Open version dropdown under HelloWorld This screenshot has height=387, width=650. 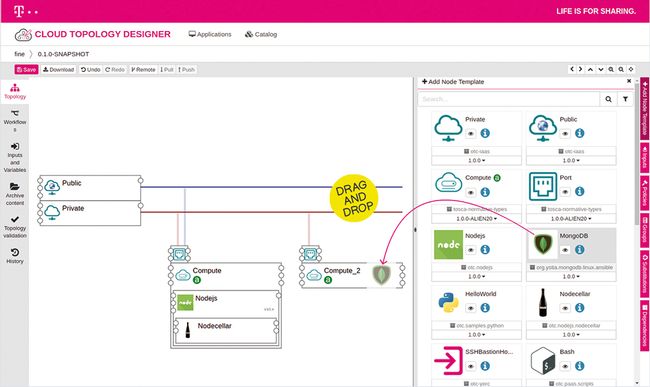pos(476,334)
